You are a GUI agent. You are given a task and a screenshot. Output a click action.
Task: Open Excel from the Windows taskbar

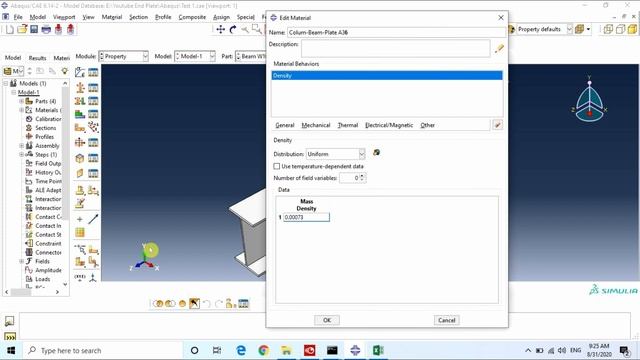[x=378, y=350]
